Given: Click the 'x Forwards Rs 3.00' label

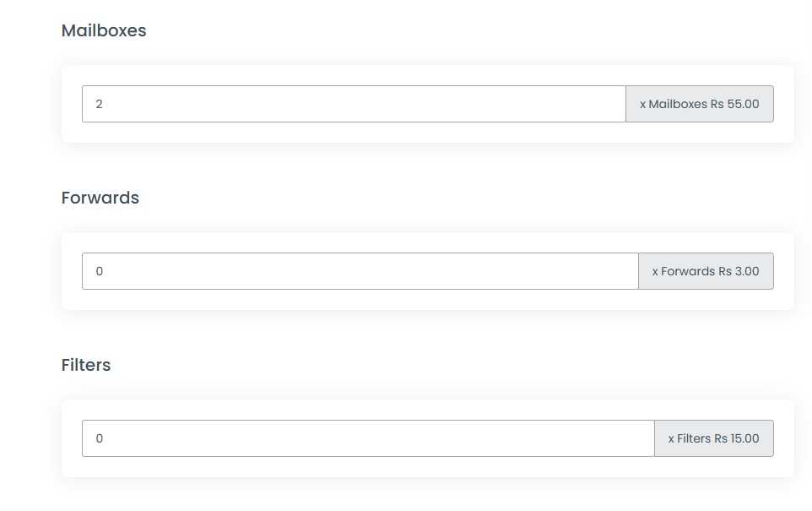Looking at the screenshot, I should coord(706,271).
